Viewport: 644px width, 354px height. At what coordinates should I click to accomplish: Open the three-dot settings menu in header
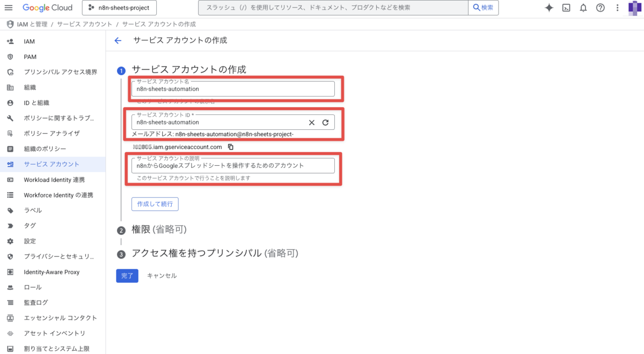[618, 8]
